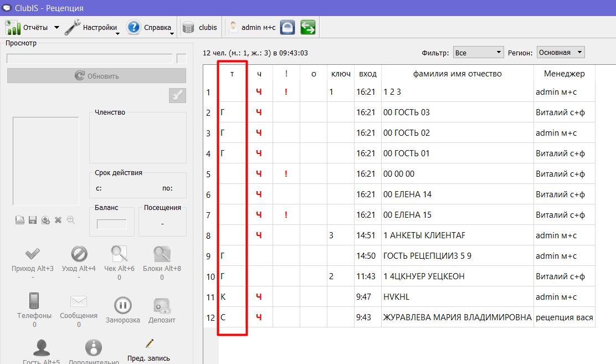Sort by the вход column header
616x364 pixels.
(368, 74)
